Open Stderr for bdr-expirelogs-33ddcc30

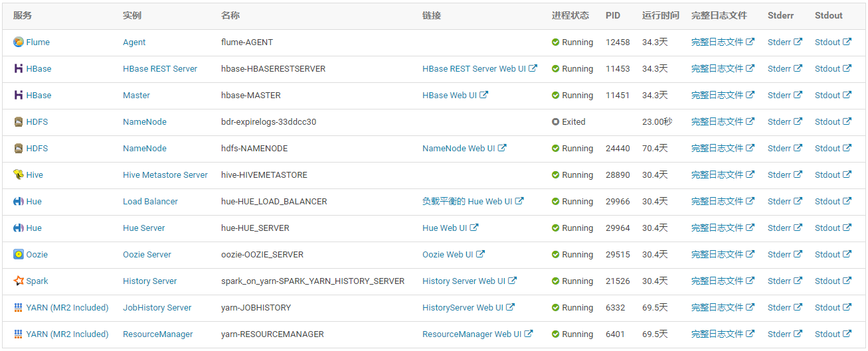[785, 121]
